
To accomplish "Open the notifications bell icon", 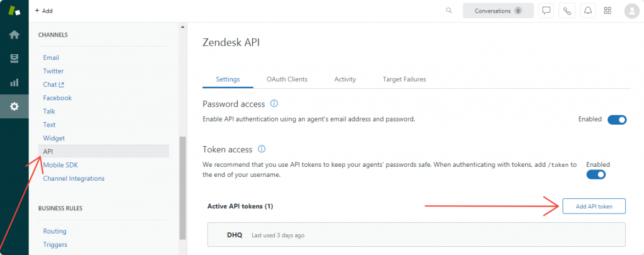I will click(587, 11).
